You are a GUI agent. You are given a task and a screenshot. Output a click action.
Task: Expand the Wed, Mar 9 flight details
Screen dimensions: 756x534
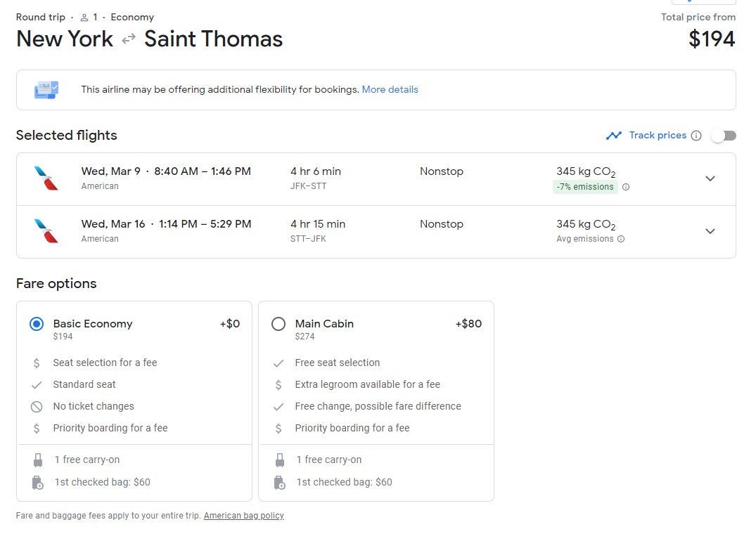click(710, 178)
